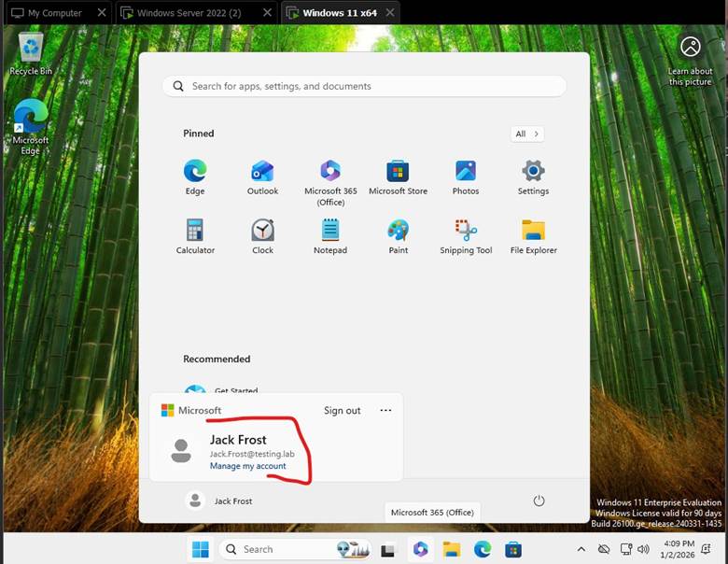This screenshot has width=728, height=564.
Task: Switch to the Windows Server 2022 (2) tab
Action: point(188,13)
